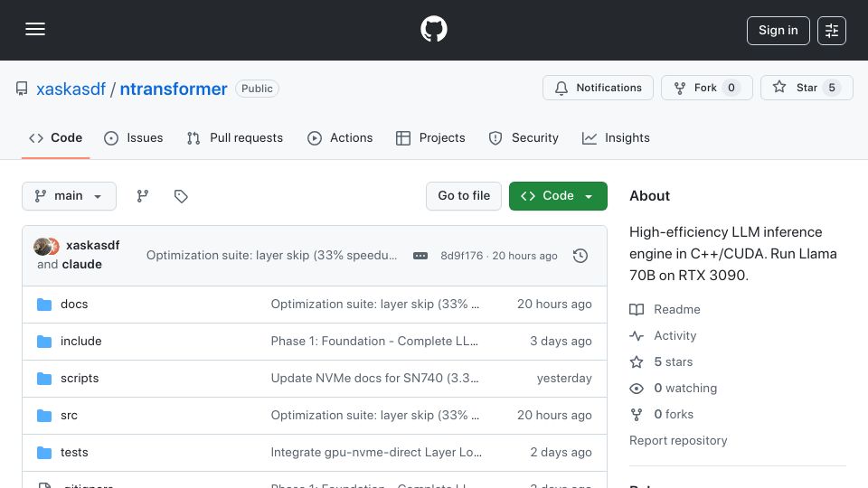The width and height of the screenshot is (868, 488).
Task: Open xaskasdf commit author link
Action: [x=92, y=245]
